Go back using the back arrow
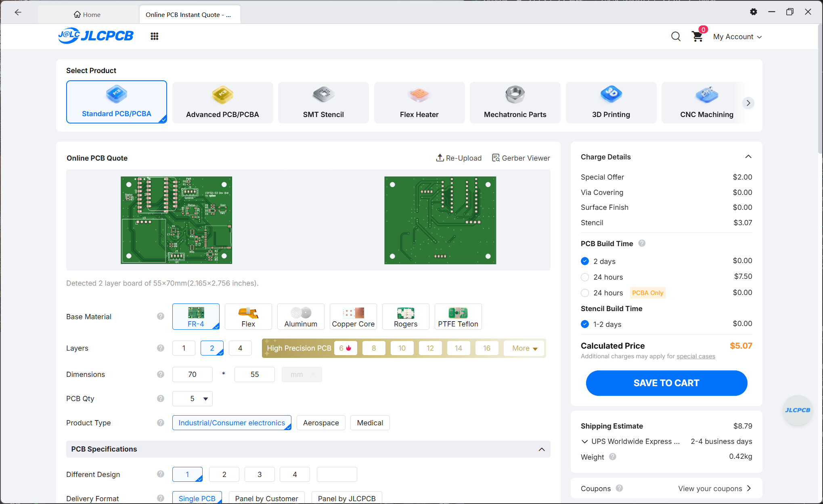This screenshot has height=504, width=823. tap(18, 12)
